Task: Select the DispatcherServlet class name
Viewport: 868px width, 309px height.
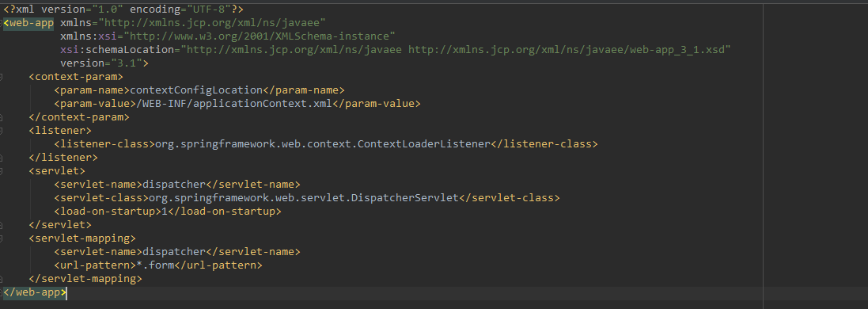Action: tap(404, 197)
